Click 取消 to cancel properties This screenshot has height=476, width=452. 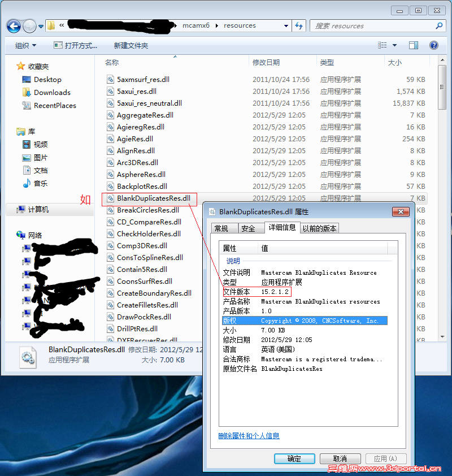(340, 458)
